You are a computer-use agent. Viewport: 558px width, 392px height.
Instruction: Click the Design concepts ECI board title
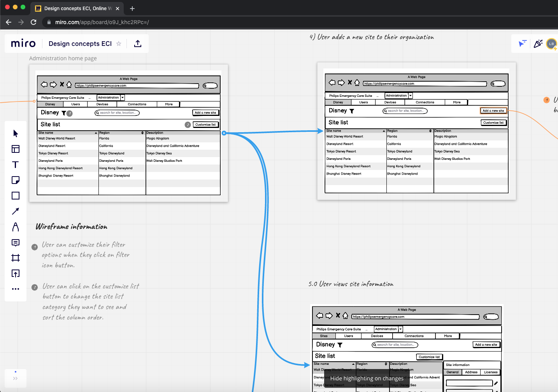[x=80, y=44]
